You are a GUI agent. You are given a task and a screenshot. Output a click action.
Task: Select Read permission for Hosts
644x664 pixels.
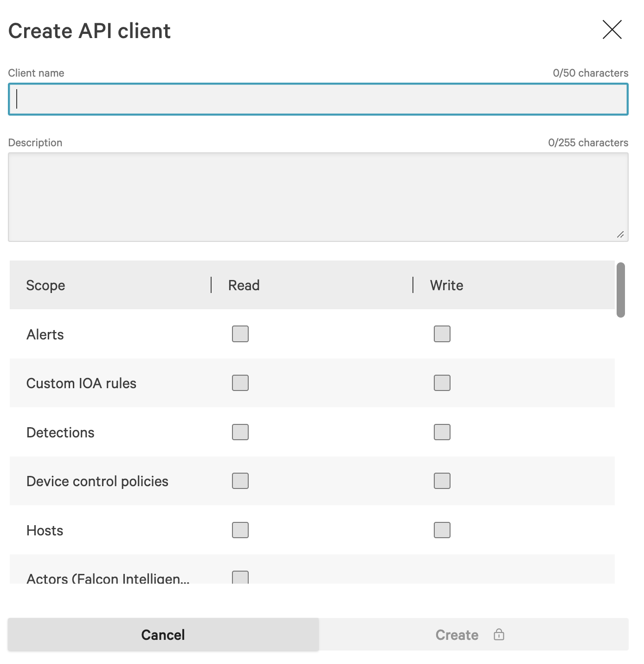tap(240, 530)
